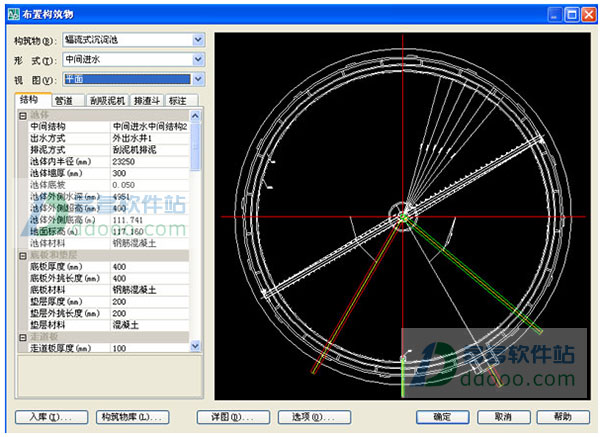
Task: Switch to the 管道 tab
Action: tap(67, 101)
